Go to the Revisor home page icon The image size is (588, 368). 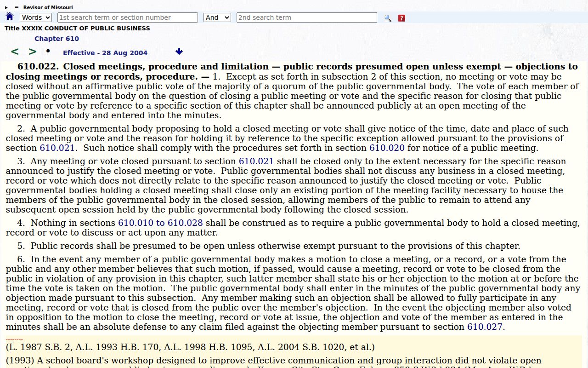click(10, 17)
